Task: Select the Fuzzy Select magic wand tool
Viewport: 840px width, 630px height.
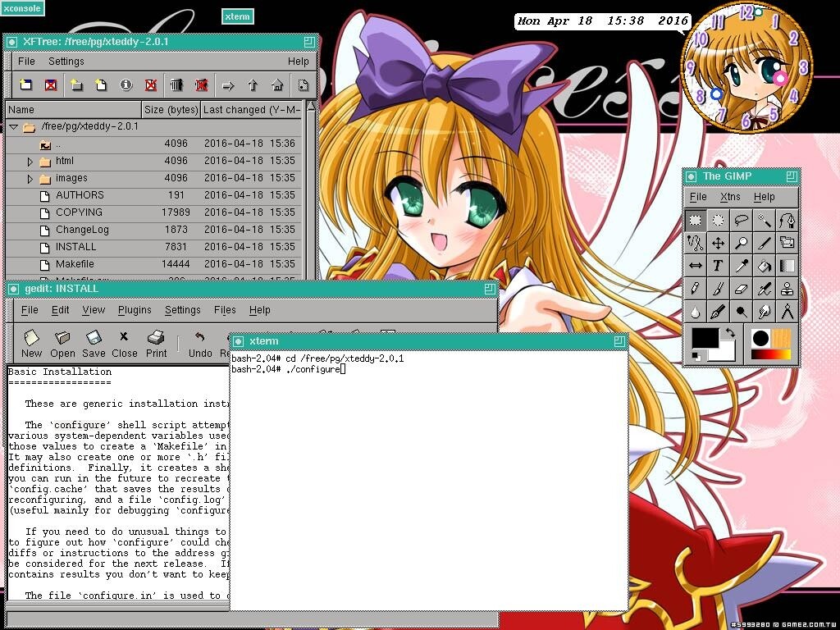Action: pos(765,220)
